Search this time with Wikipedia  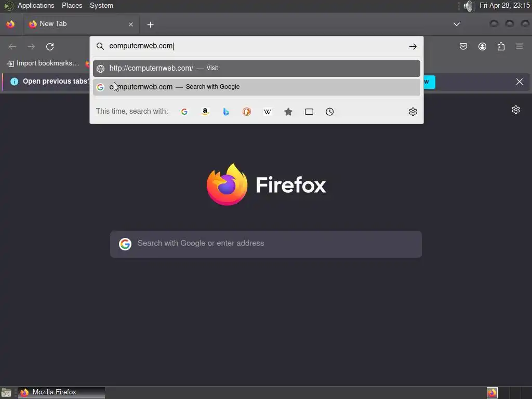[x=268, y=112]
